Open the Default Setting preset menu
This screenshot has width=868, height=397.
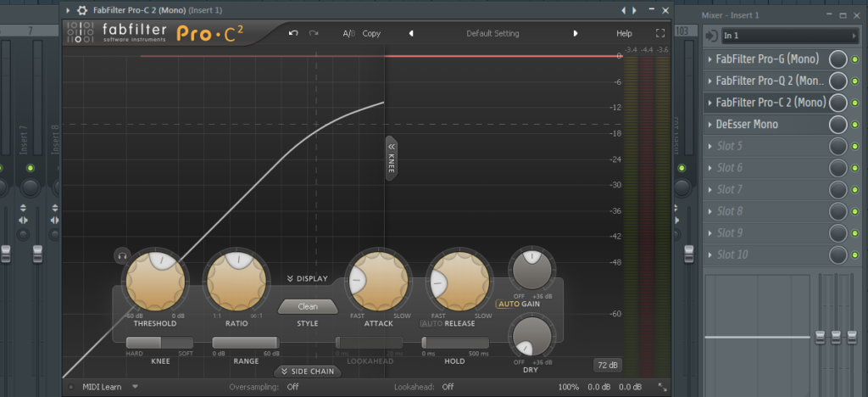click(x=492, y=33)
